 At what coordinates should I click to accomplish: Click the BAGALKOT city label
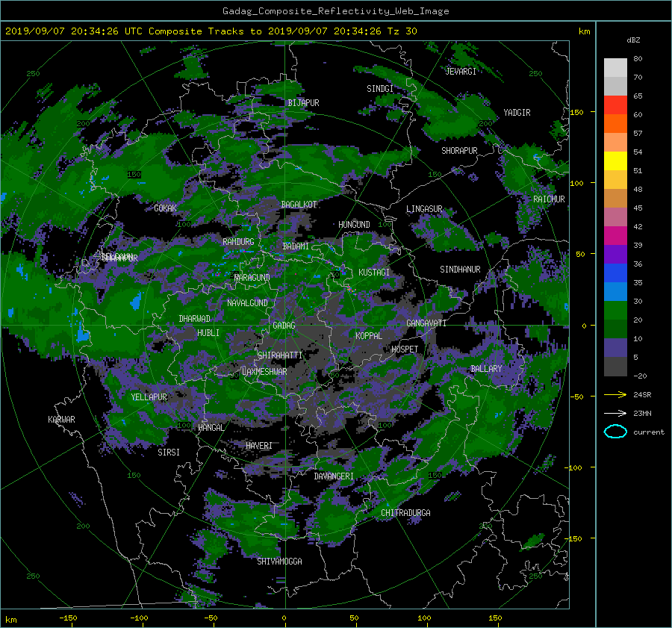[x=299, y=205]
